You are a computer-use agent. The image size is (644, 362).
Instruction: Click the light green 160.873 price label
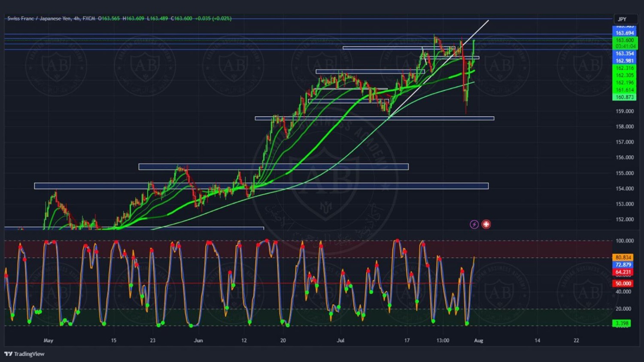[x=625, y=97]
